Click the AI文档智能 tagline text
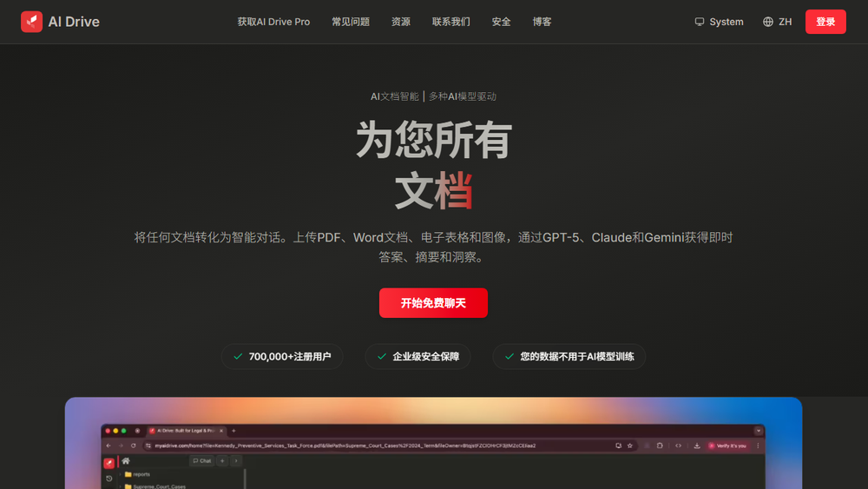 [x=395, y=96]
